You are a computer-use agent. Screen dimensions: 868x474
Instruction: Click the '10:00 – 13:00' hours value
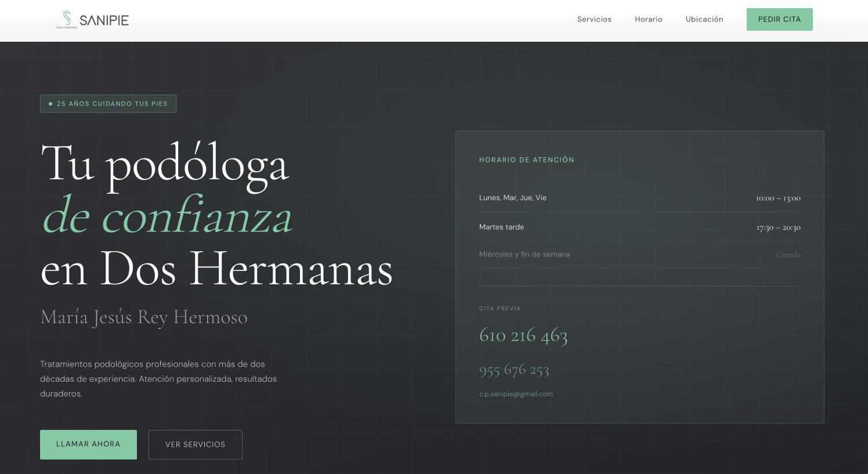[778, 198]
